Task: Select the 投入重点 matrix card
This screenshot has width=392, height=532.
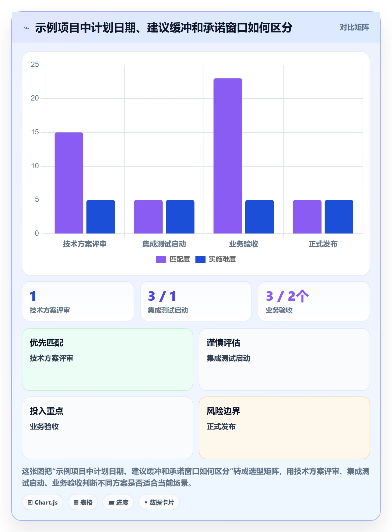Action: (108, 428)
